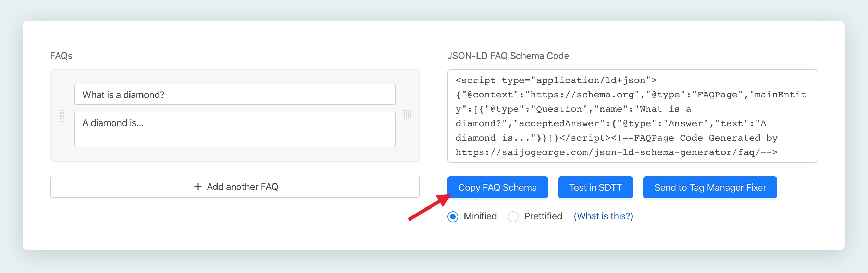
Task: Select the Minified radio button
Action: pos(453,217)
